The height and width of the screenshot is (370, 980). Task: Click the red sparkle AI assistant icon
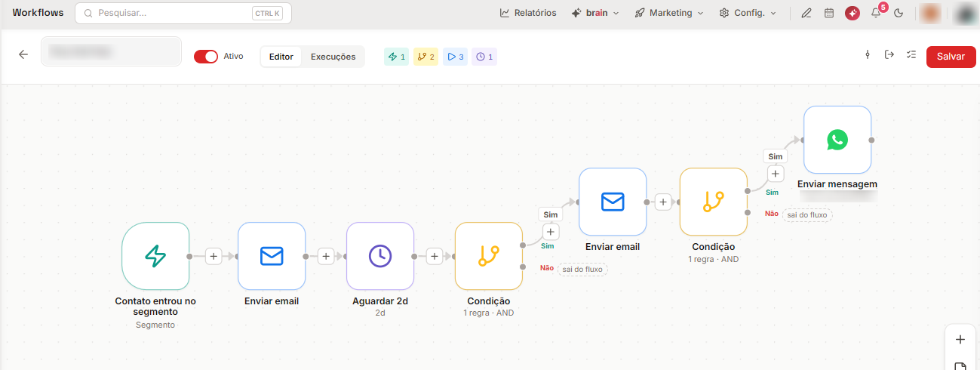pos(853,13)
